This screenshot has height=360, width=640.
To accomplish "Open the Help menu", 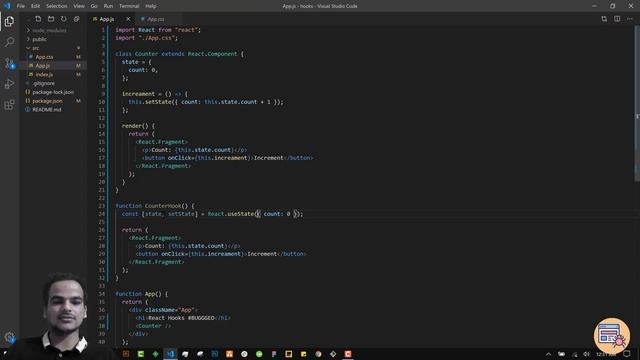I will 151,6.
